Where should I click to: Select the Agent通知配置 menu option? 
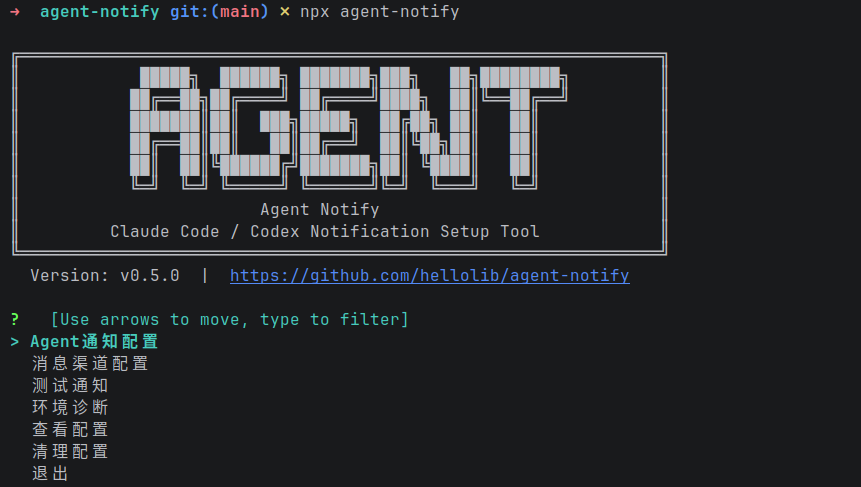tap(94, 342)
